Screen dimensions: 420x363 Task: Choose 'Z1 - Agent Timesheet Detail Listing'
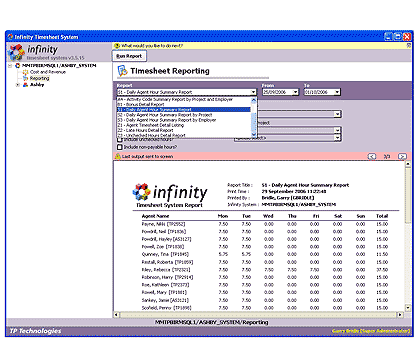pyautogui.click(x=184, y=125)
